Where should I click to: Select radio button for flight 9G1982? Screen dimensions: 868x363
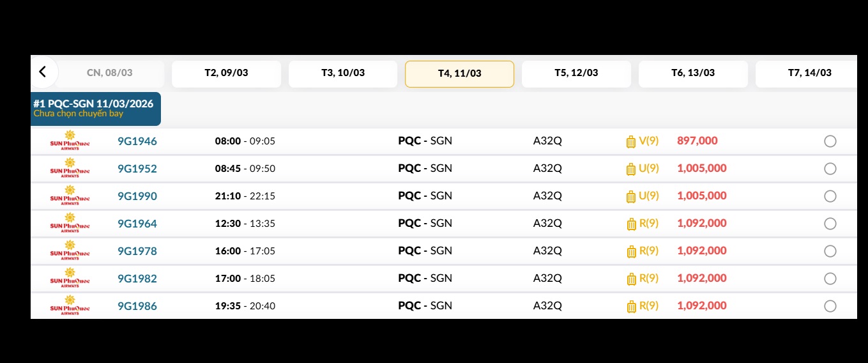tap(830, 279)
